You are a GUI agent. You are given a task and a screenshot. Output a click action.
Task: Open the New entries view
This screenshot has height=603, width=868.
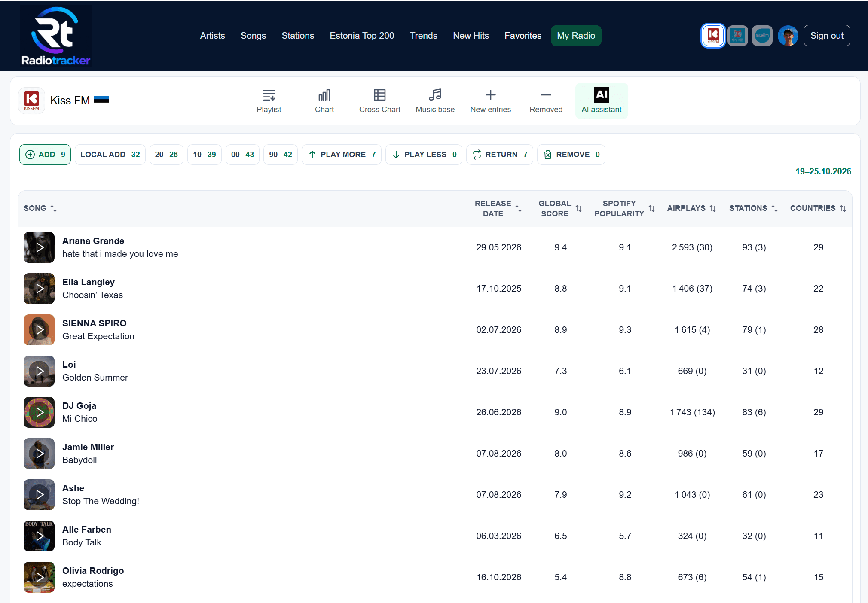(491, 101)
